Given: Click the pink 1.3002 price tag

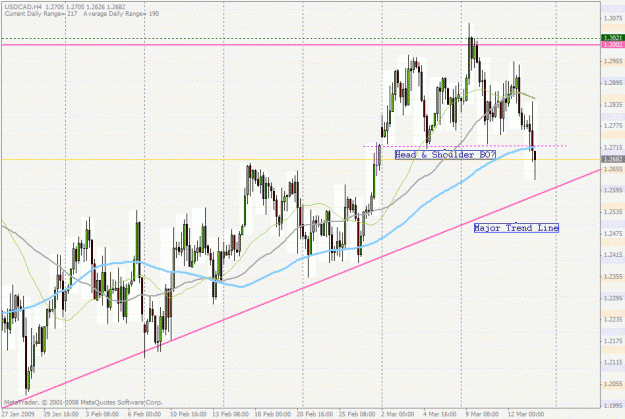Looking at the screenshot, I should click(x=613, y=45).
